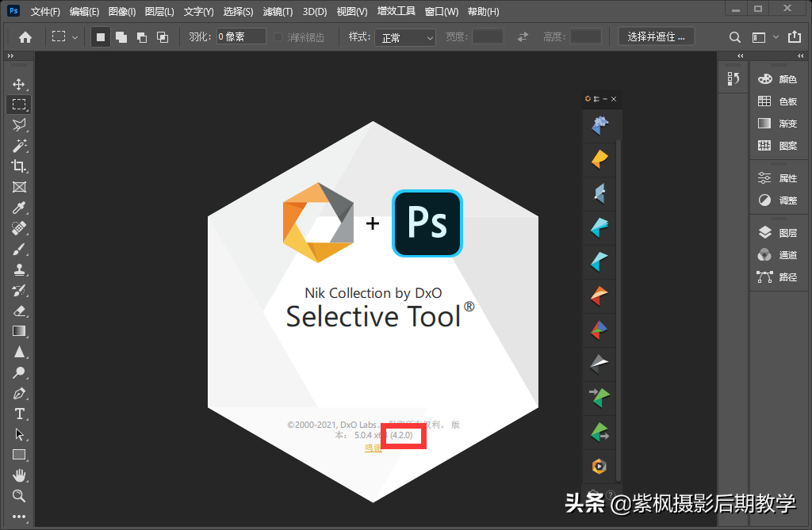Switch to Intersect with Selection mode
This screenshot has width=812, height=530.
click(163, 37)
